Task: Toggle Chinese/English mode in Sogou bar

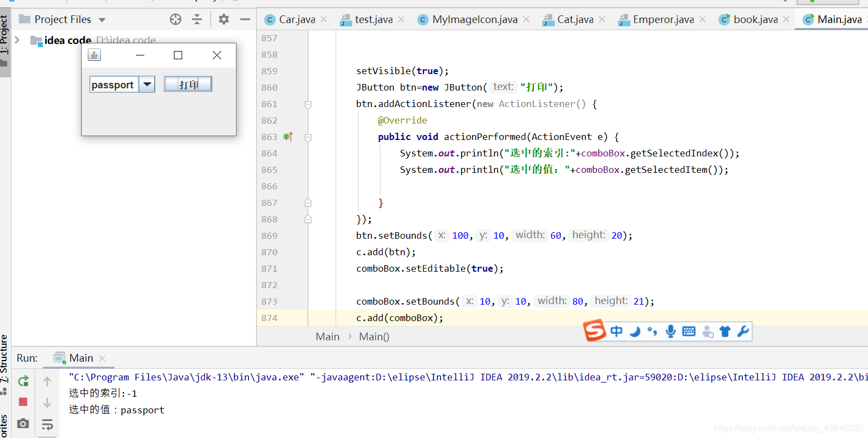Action: coord(617,331)
